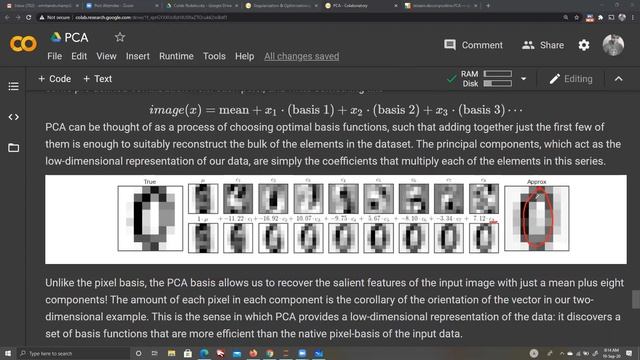Viewport: 640px width, 360px height.
Task: Add a new Code cell
Action: pos(54,79)
